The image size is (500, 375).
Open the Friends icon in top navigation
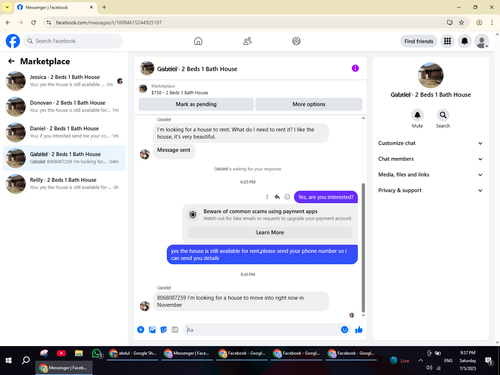pos(247,41)
